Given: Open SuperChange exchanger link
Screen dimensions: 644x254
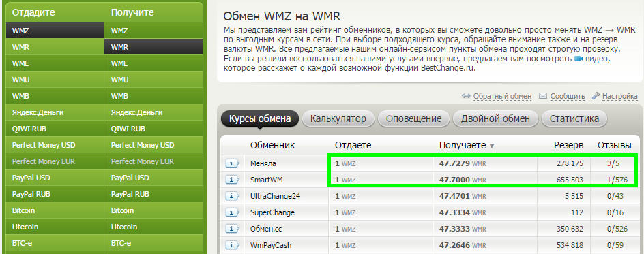Looking at the screenshot, I should 272,212.
